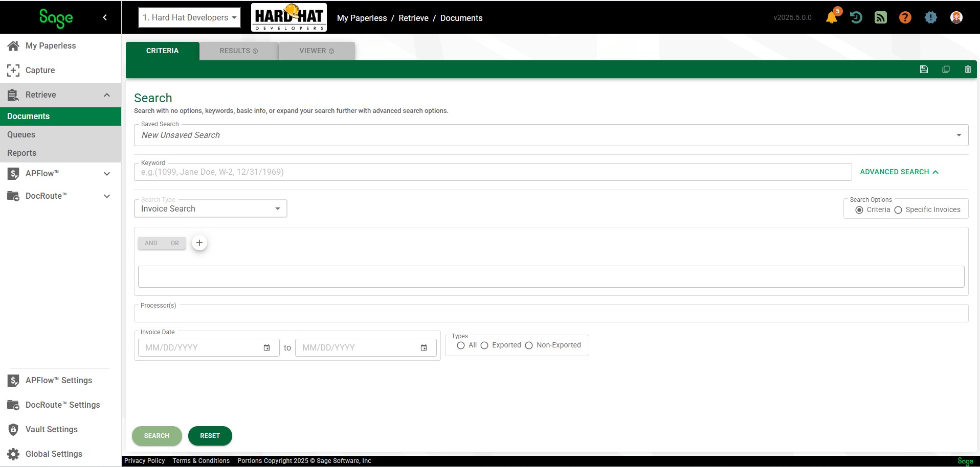Click the history clock icon in header
This screenshot has width=980, height=467.
[856, 17]
